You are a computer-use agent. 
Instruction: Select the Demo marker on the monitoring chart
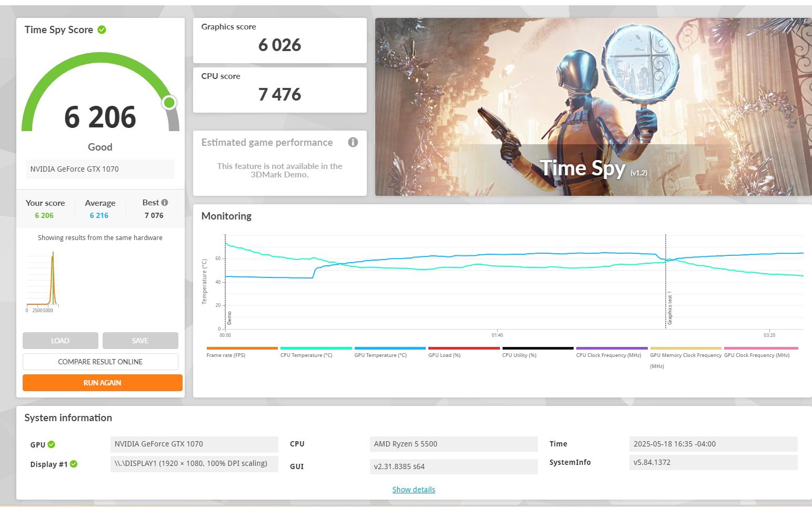pos(229,317)
